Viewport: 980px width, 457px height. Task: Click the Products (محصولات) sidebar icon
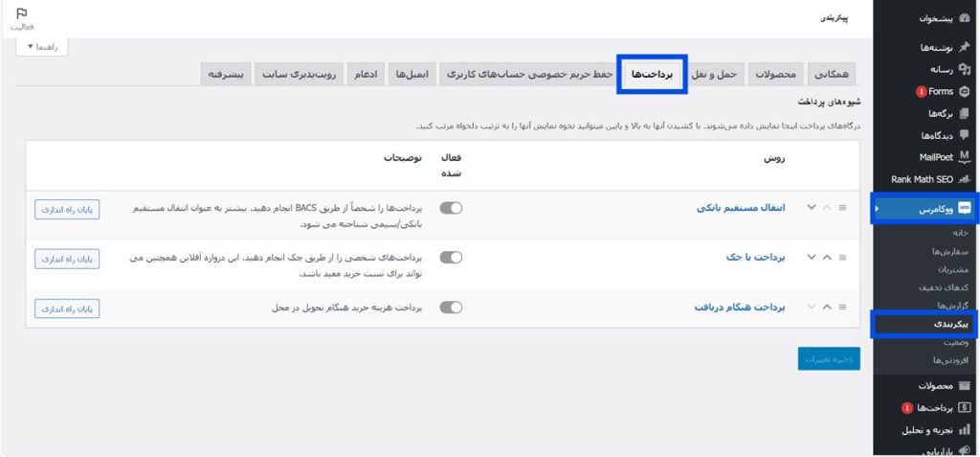click(964, 386)
